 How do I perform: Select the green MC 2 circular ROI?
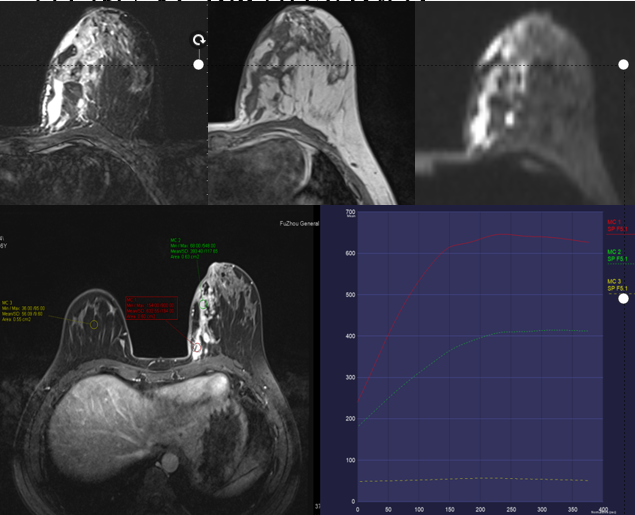tap(203, 304)
